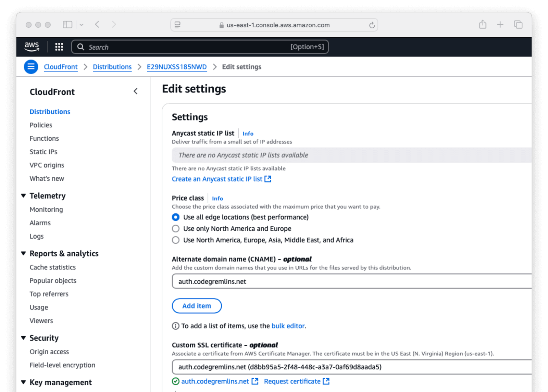
Task: Click the magnifier icon in AWS search
Action: point(80,47)
